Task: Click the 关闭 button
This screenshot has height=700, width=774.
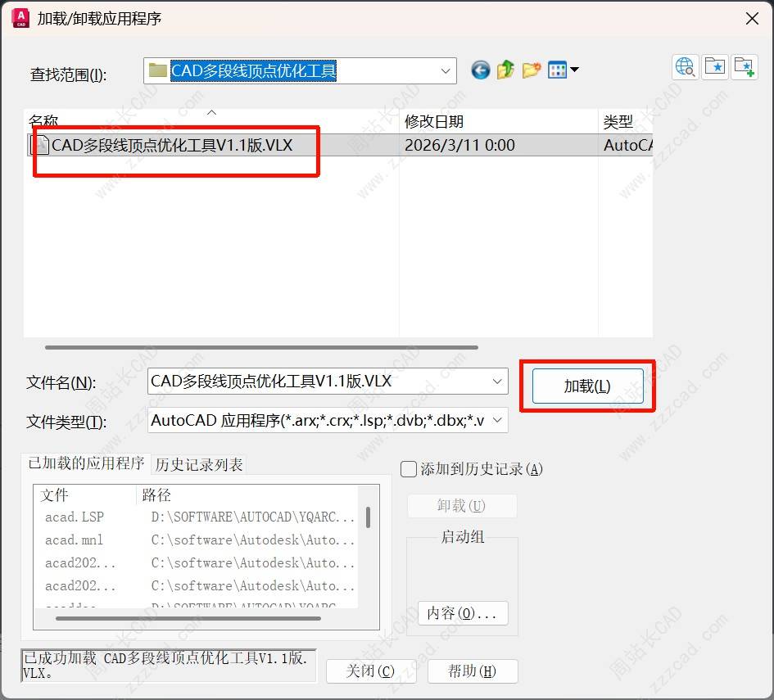Action: point(370,671)
